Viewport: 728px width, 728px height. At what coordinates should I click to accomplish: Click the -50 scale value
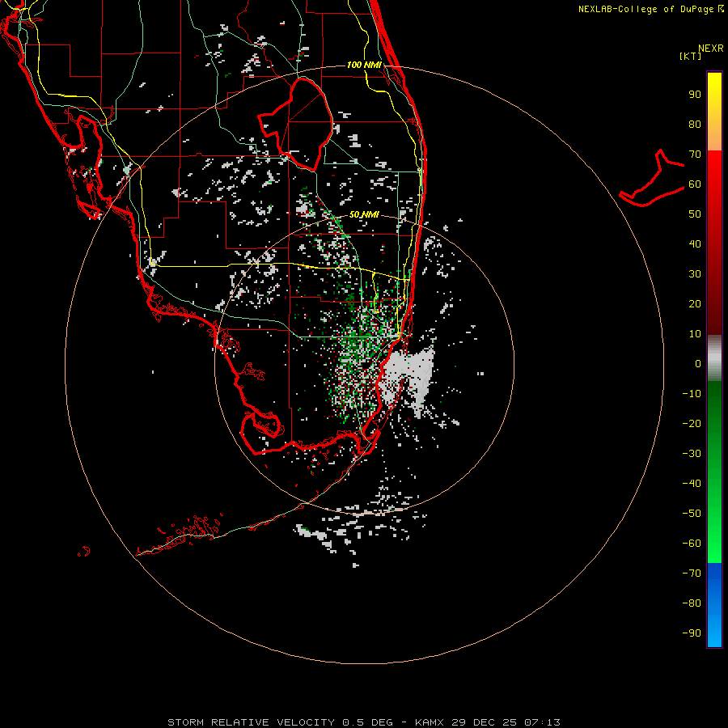click(x=692, y=514)
